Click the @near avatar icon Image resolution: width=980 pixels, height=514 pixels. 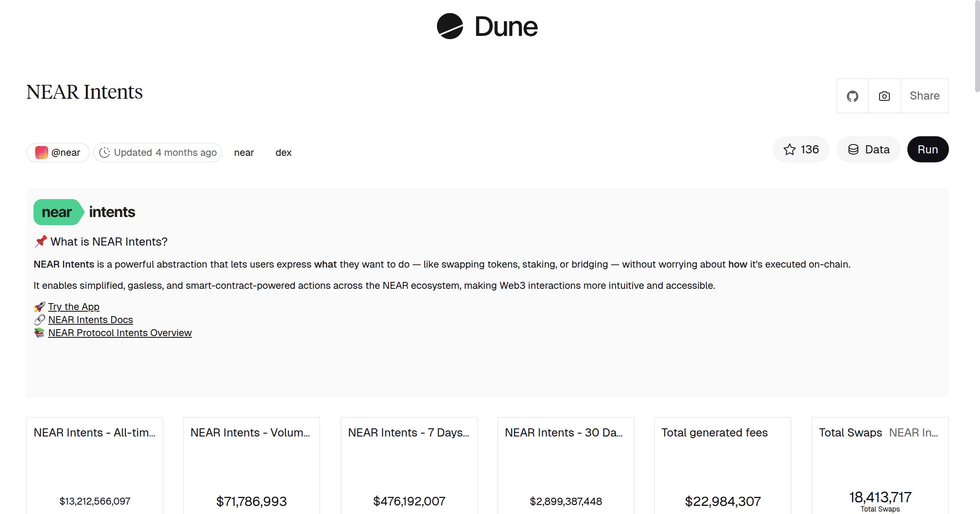[x=42, y=153]
